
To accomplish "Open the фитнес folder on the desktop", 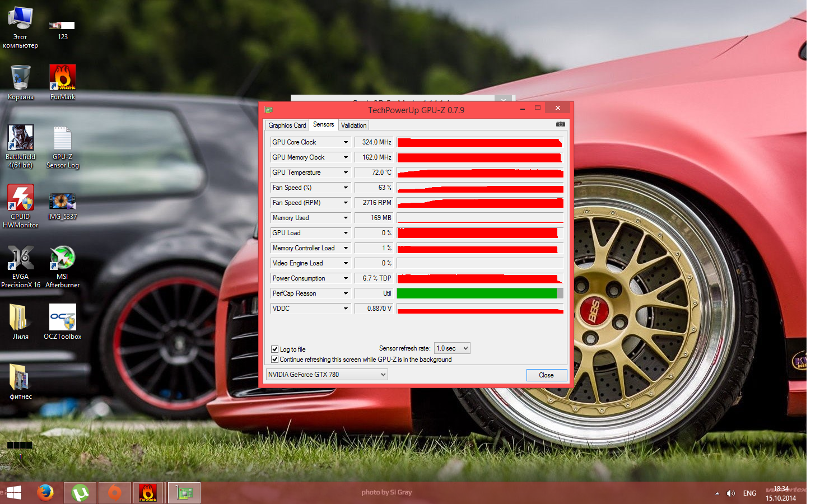I will pos(21,382).
